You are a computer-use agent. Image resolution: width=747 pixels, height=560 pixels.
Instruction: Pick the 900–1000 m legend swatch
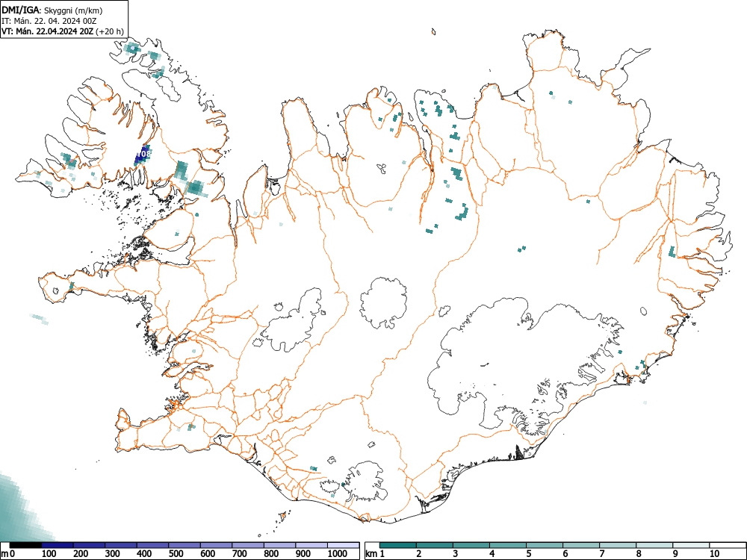coord(311,545)
